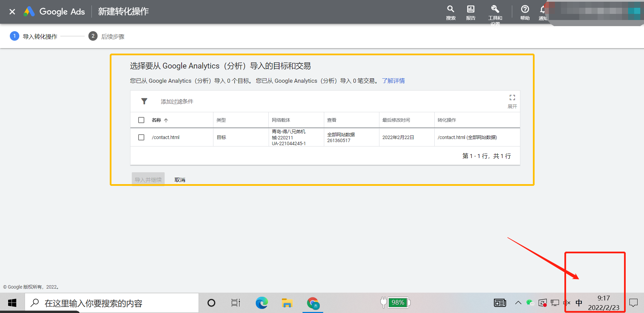Close the new conversion action page
This screenshot has width=644, height=313.
point(12,12)
